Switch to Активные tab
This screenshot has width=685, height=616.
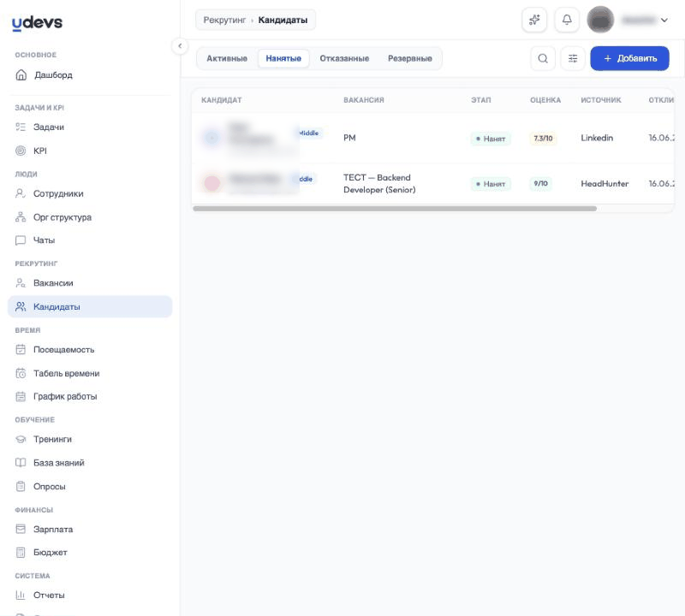click(227, 58)
